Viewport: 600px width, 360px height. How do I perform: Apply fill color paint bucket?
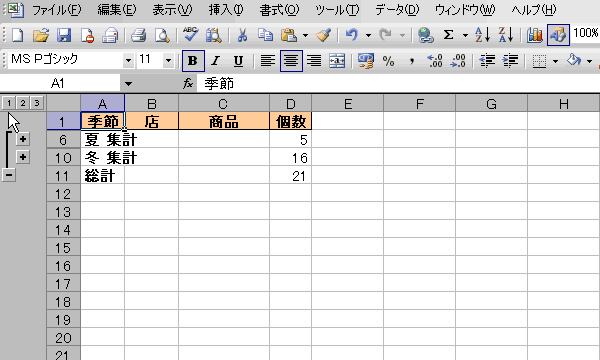click(574, 61)
